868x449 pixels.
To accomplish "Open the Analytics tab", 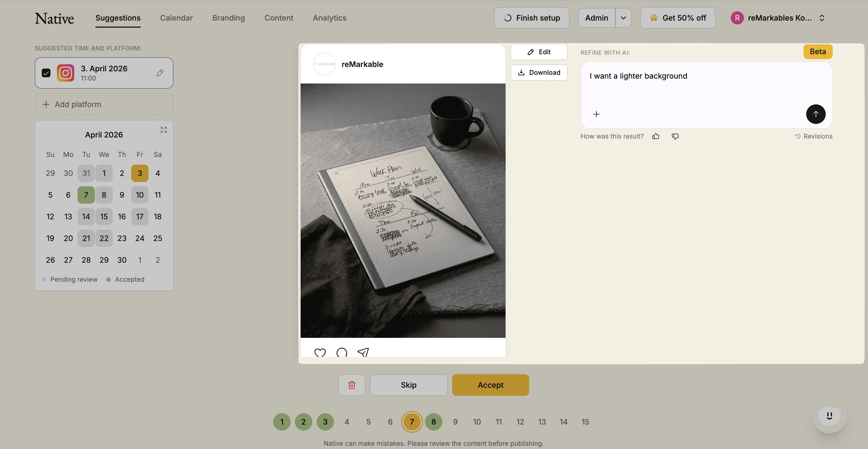I will pos(329,18).
